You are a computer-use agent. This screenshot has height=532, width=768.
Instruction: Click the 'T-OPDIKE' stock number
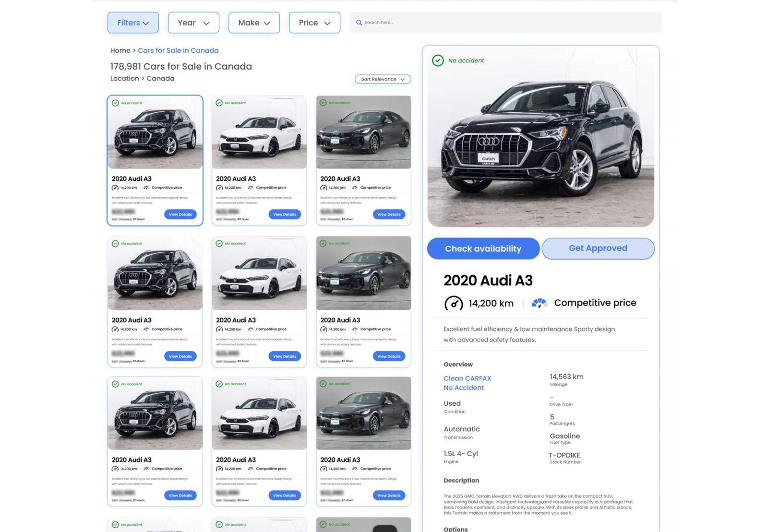point(564,455)
